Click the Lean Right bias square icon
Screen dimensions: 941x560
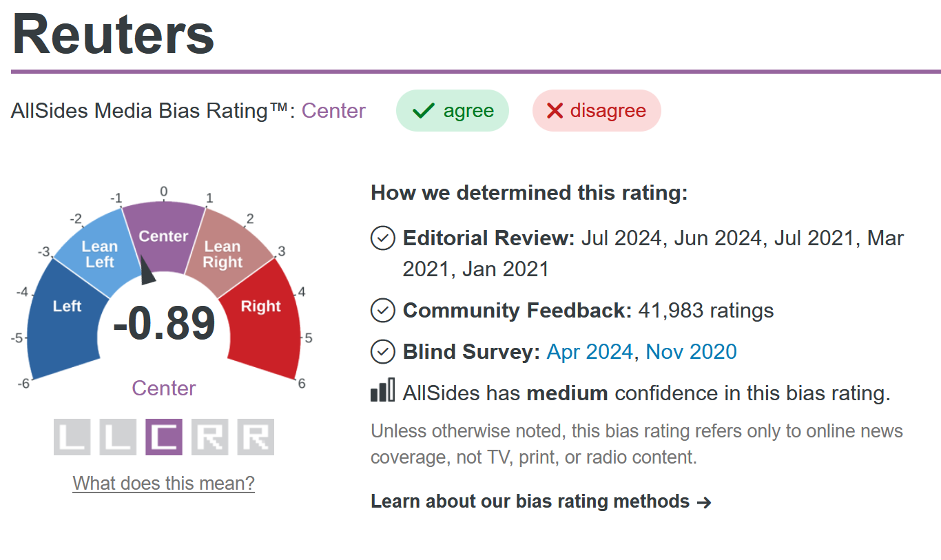click(x=209, y=437)
